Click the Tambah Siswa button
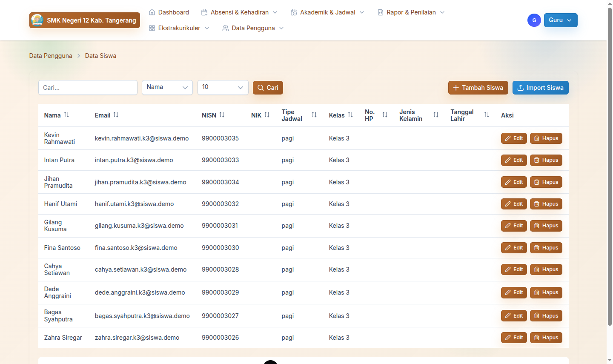This screenshot has height=364, width=613. click(x=478, y=88)
